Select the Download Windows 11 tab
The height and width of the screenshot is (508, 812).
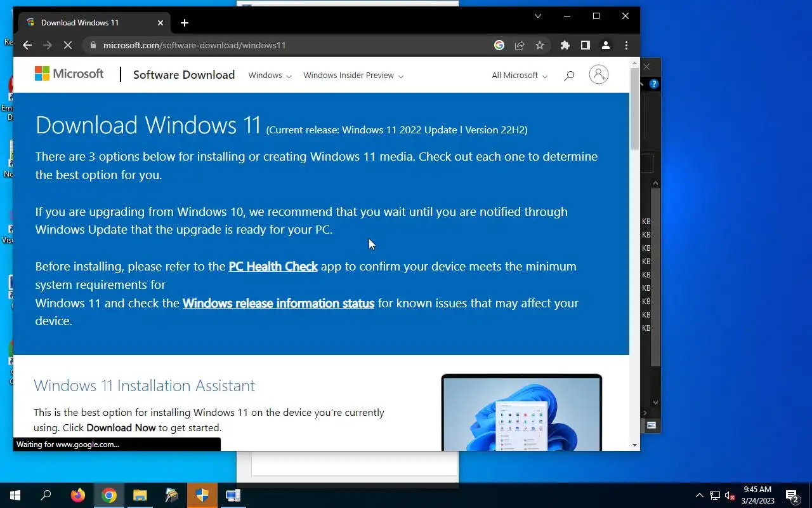tap(94, 23)
